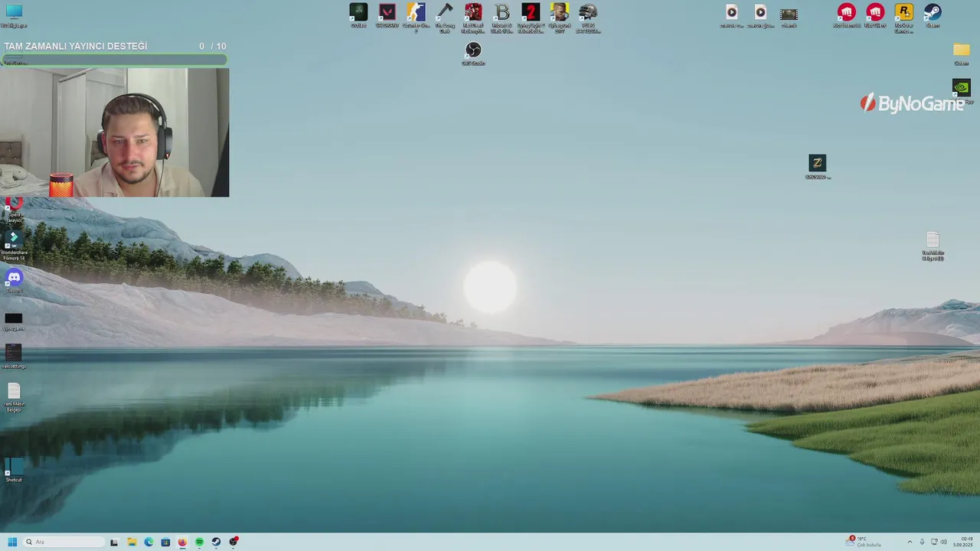Open the Windows Start menu
This screenshot has height=551, width=980.
(x=12, y=542)
